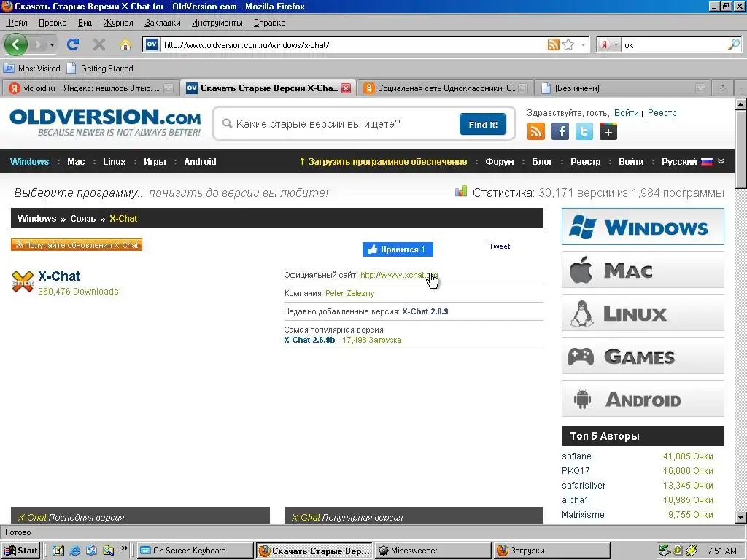This screenshot has height=560, width=747.
Task: Open the list all tabs dropdown
Action: 740,88
